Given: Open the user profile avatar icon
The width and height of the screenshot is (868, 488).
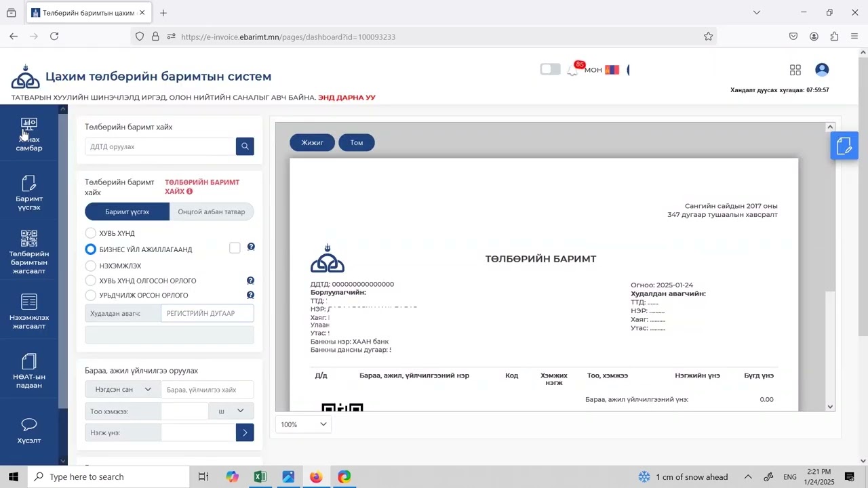Looking at the screenshot, I should pyautogui.click(x=822, y=70).
